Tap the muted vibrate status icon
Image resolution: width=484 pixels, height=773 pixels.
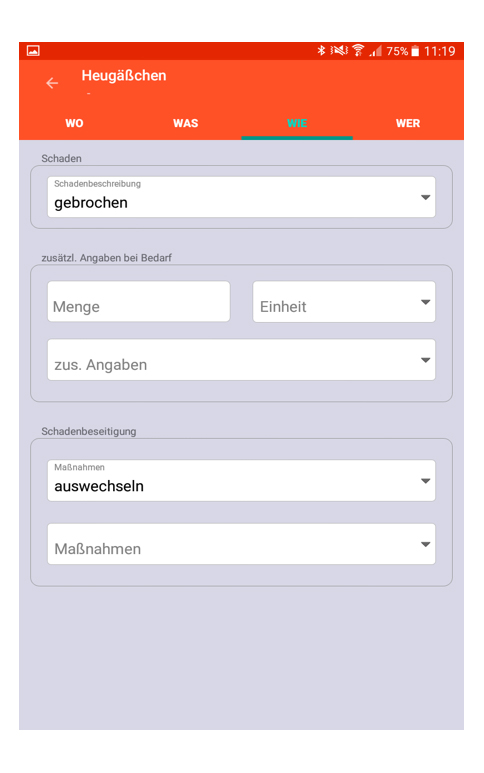click(339, 50)
